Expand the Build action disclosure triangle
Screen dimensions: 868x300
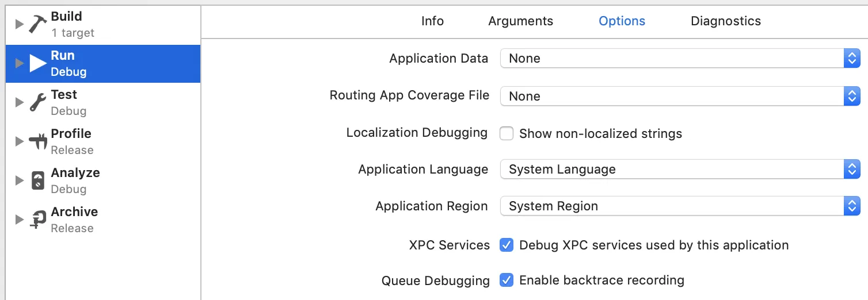(x=19, y=24)
